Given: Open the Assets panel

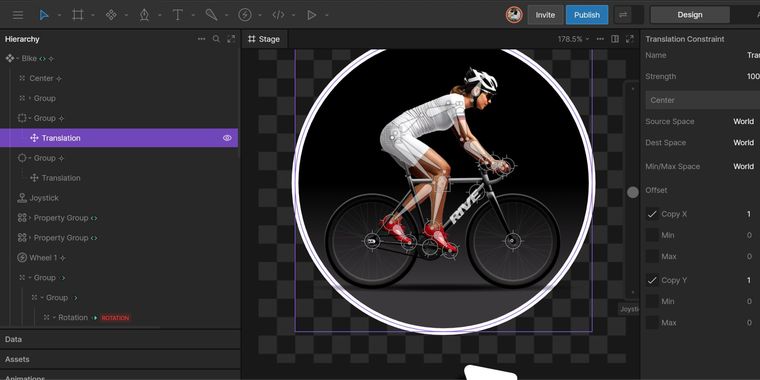Looking at the screenshot, I should 120,359.
